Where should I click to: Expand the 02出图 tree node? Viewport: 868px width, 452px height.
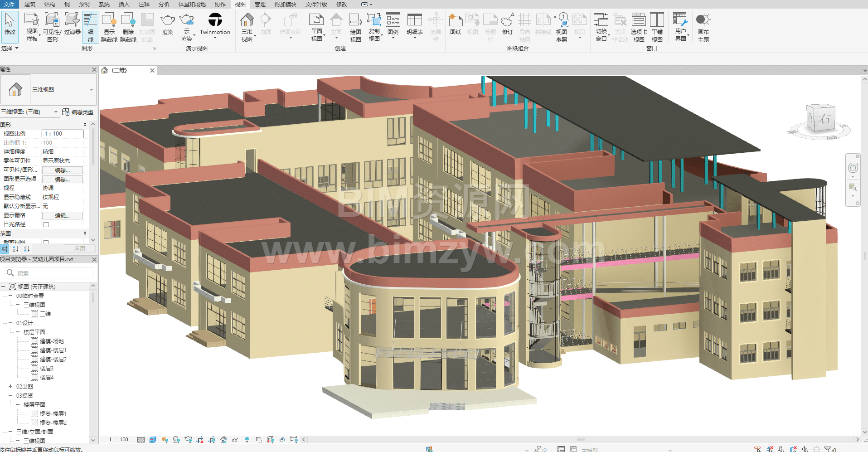pos(10,387)
